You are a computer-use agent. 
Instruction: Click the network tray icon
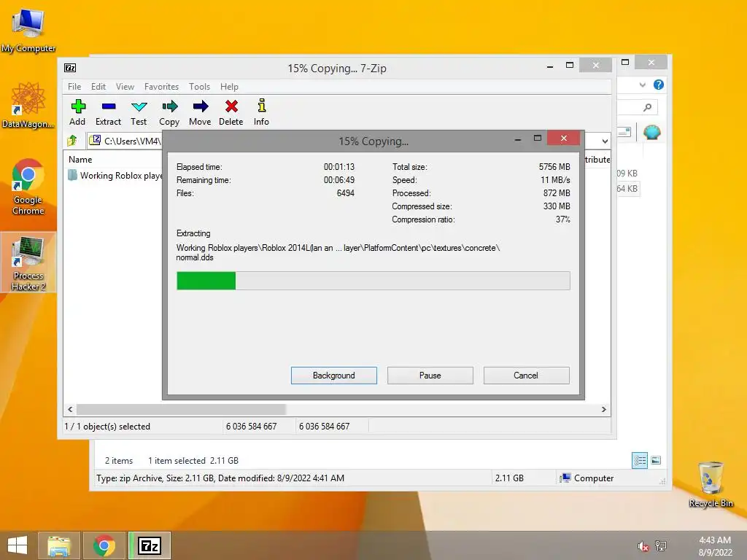point(661,545)
